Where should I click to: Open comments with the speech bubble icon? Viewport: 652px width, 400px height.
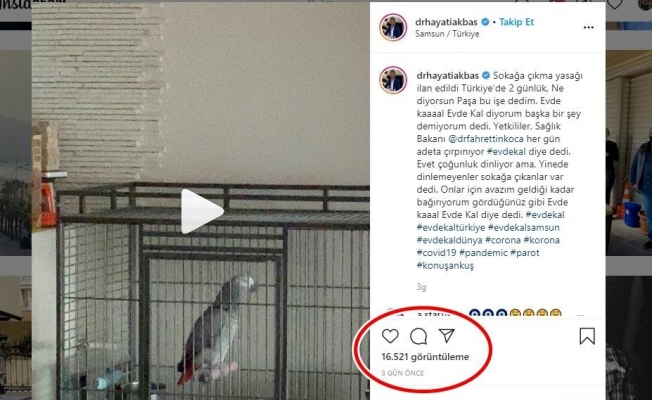[418, 336]
